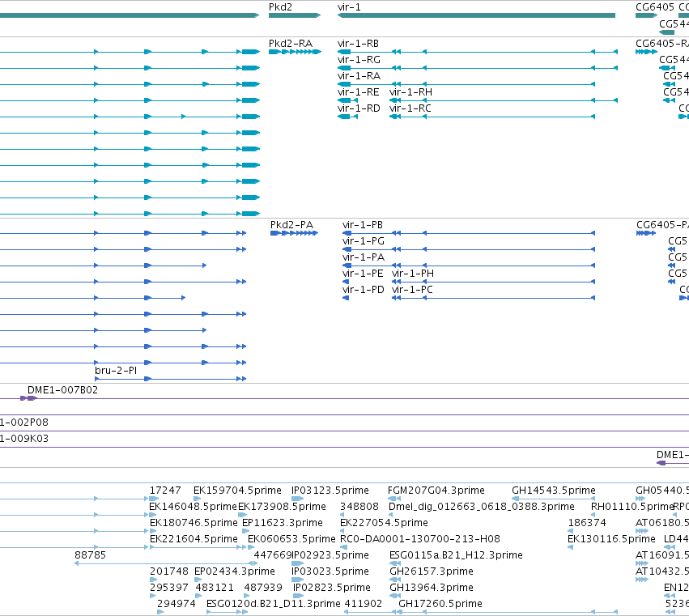Select EST EP11623.3prime

point(283,523)
